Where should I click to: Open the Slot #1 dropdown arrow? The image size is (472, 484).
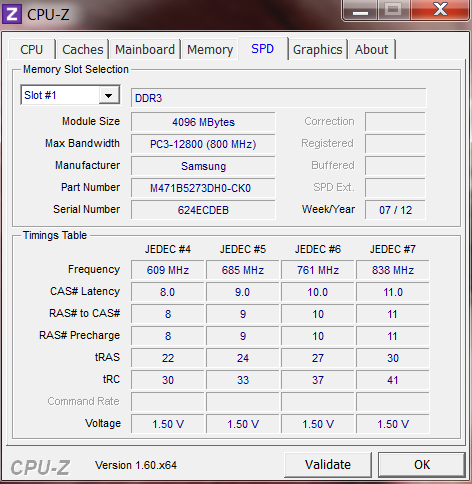109,96
